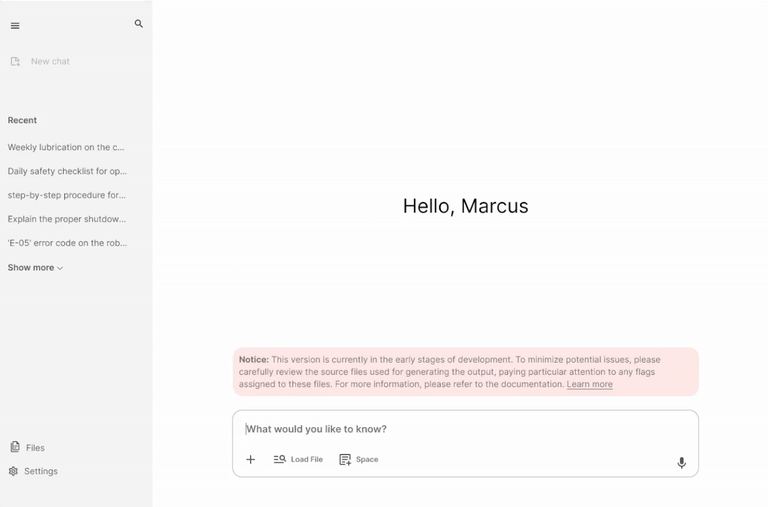This screenshot has width=768, height=507.
Task: Click the Load File search-list icon
Action: [x=280, y=460]
